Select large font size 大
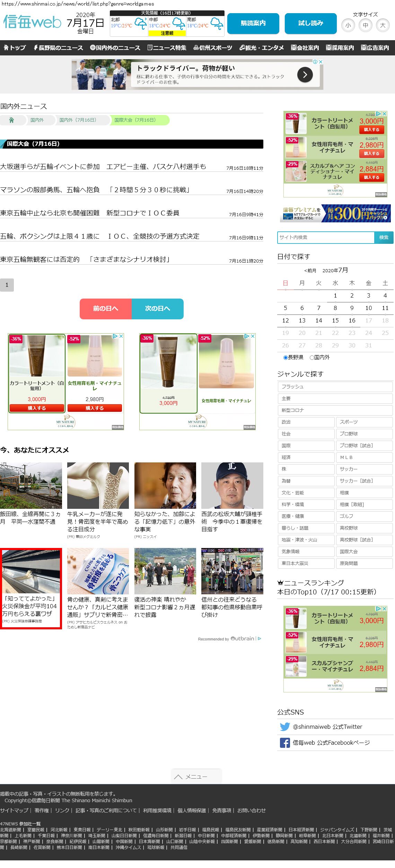 (x=383, y=25)
